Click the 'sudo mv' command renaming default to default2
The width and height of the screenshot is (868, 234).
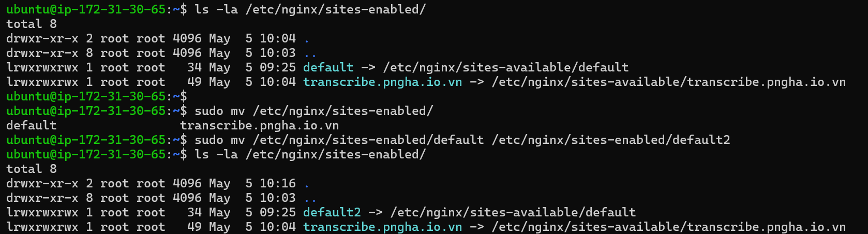(x=462, y=140)
